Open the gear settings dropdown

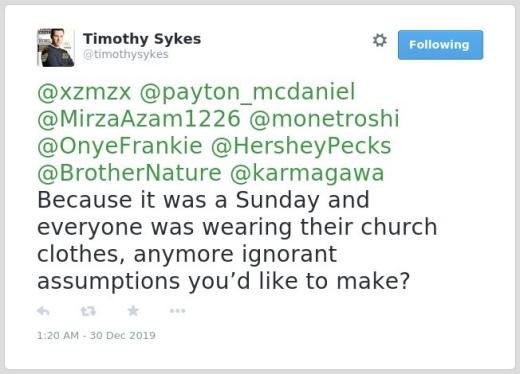(x=380, y=40)
